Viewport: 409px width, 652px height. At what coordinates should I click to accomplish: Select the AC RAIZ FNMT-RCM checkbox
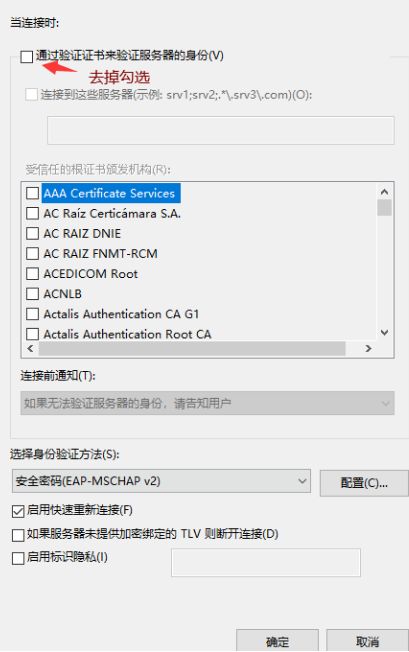[32, 253]
